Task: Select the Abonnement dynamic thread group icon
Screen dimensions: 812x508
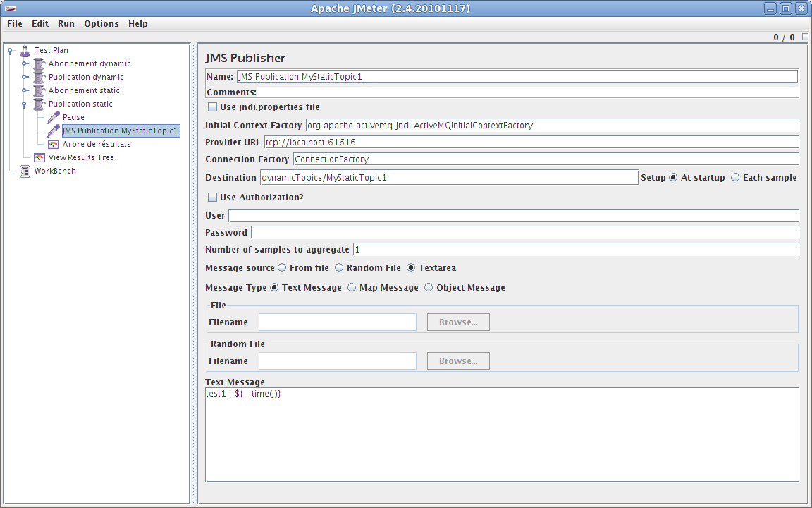Action: pyautogui.click(x=38, y=64)
